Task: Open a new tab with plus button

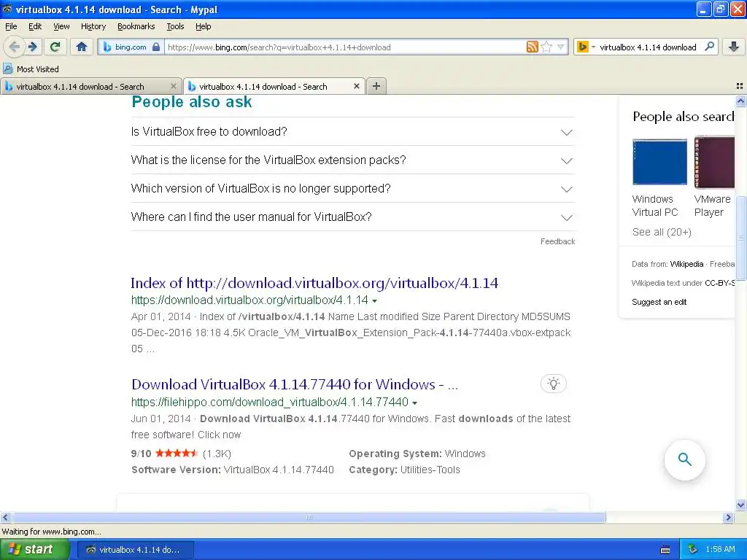Action: click(376, 86)
